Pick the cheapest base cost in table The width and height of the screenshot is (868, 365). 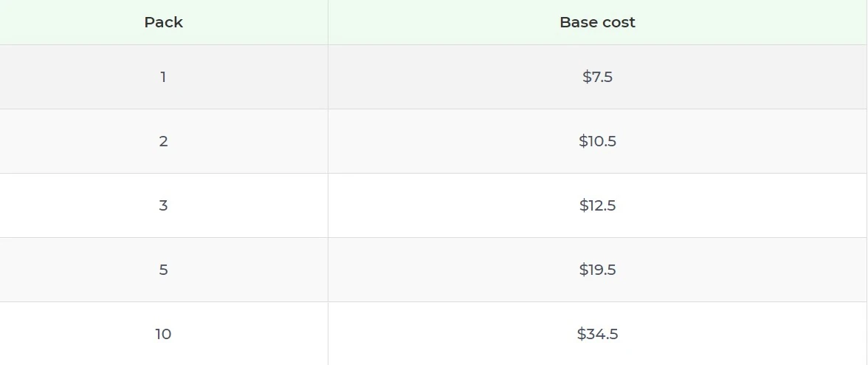(597, 77)
